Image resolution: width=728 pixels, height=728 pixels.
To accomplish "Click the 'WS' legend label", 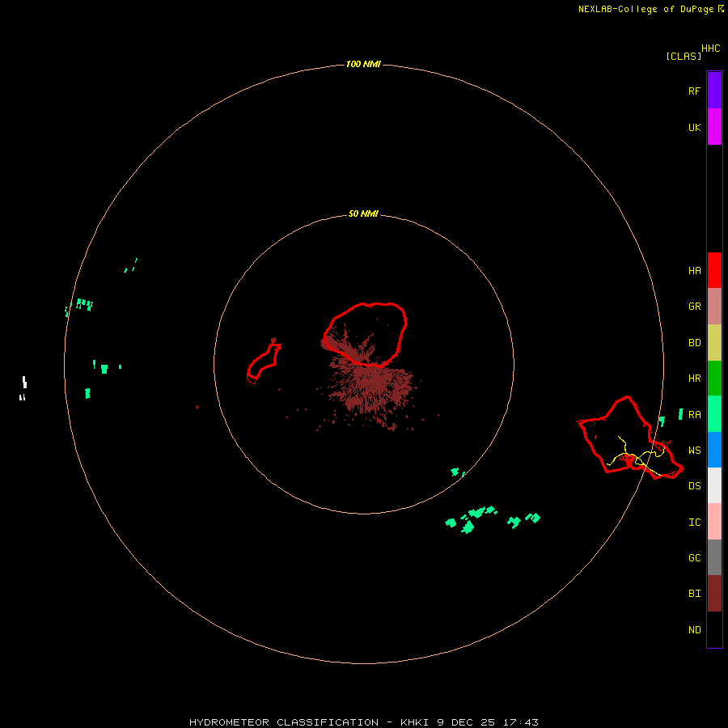I will tap(695, 451).
